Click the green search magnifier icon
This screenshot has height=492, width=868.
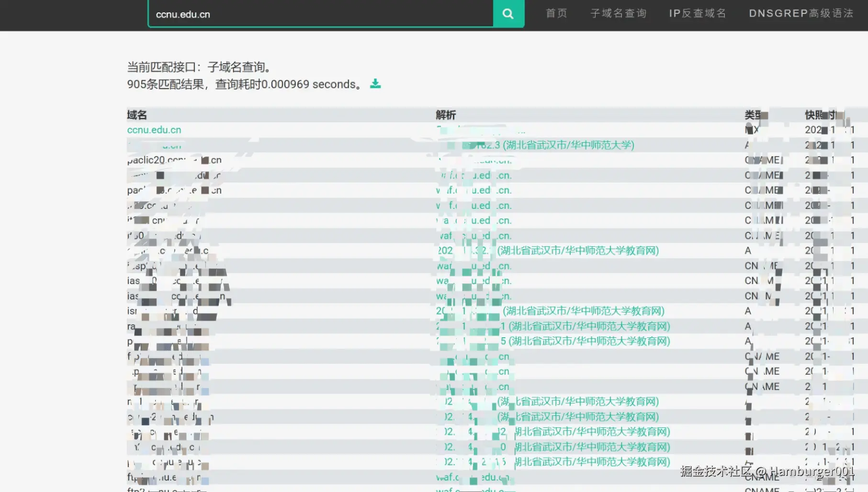(508, 13)
